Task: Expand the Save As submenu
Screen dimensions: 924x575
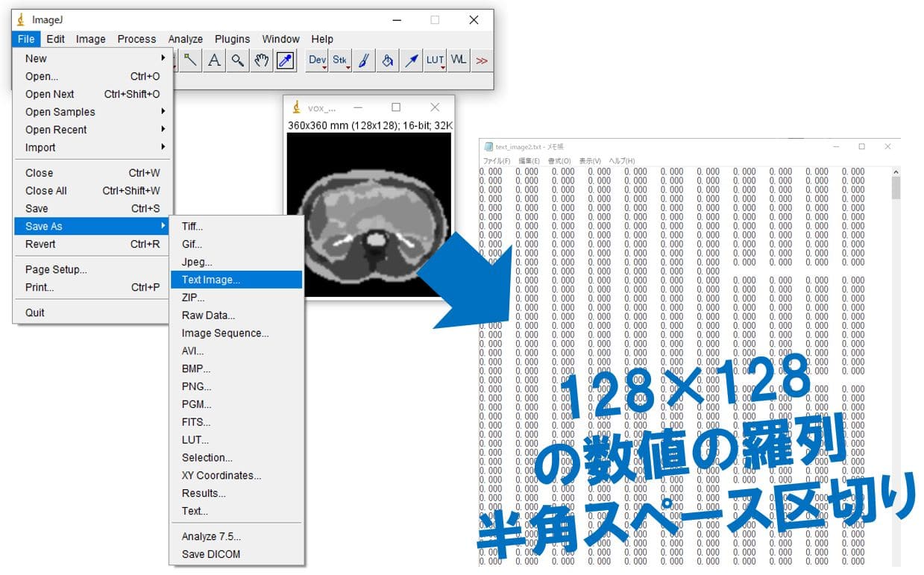Action: [x=92, y=226]
